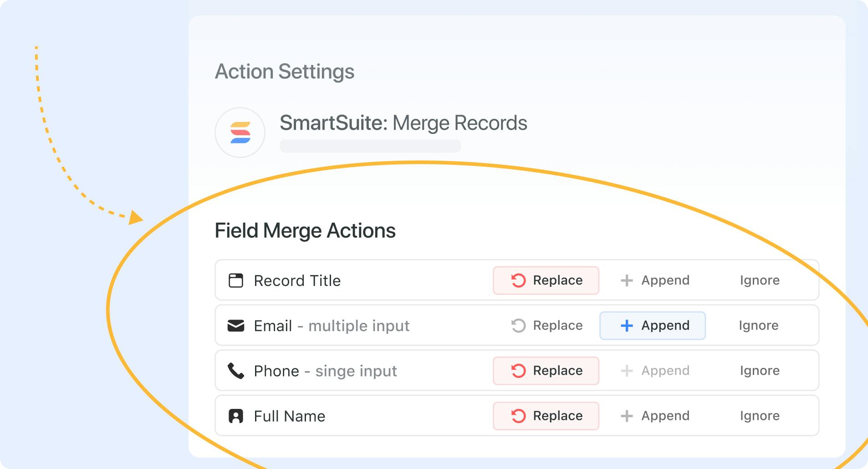Click the Full Name person icon
868x469 pixels.
pos(235,416)
